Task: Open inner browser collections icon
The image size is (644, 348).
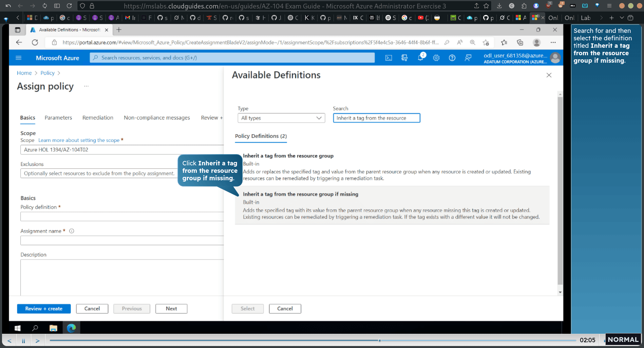Action: point(520,42)
